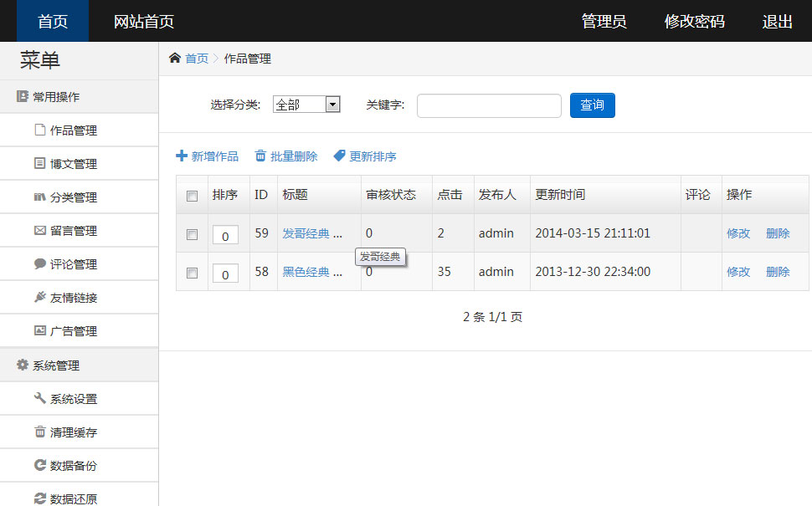
Task: Click the home icon in the breadcrumb
Action: 174,58
